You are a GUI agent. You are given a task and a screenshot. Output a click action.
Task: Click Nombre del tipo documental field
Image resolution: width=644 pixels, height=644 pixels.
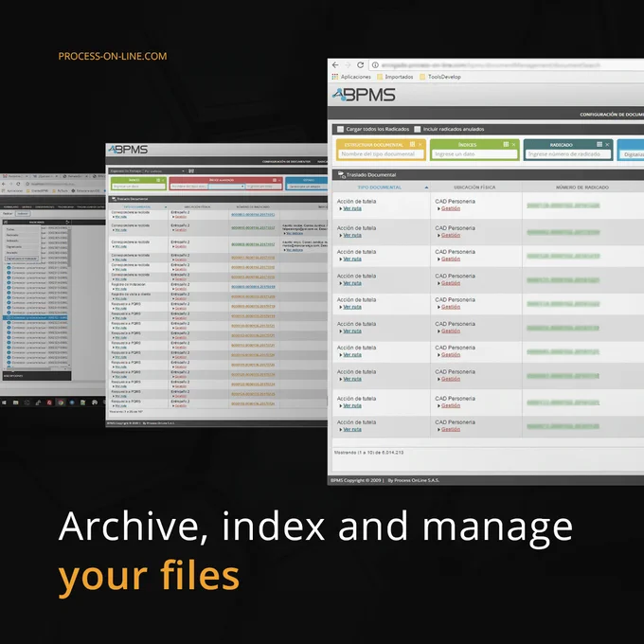pos(381,154)
